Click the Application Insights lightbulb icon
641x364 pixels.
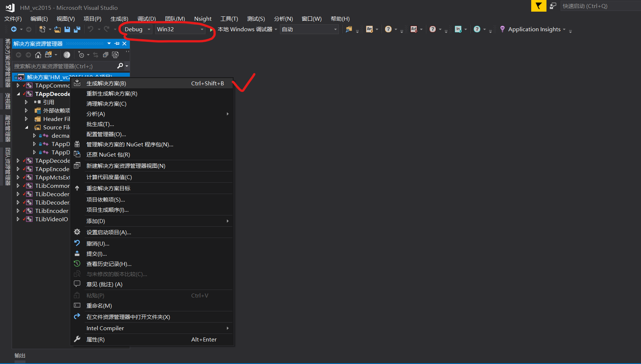click(x=502, y=29)
